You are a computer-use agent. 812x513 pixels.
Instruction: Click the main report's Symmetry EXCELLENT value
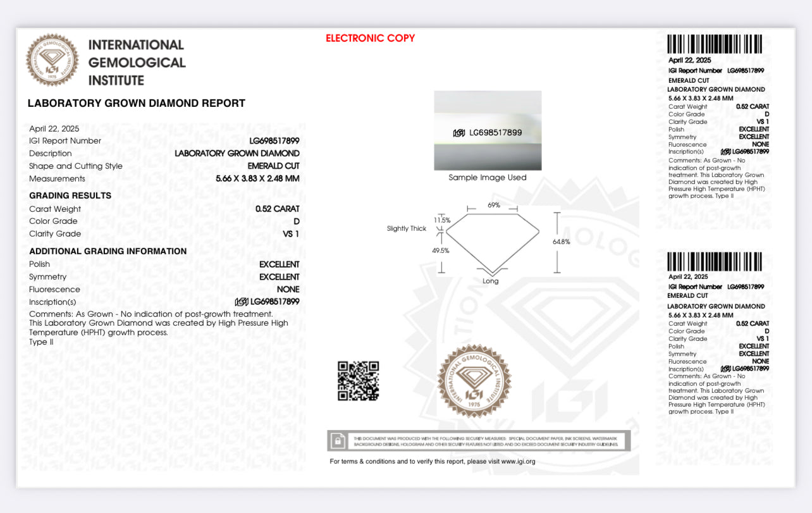[x=280, y=277]
